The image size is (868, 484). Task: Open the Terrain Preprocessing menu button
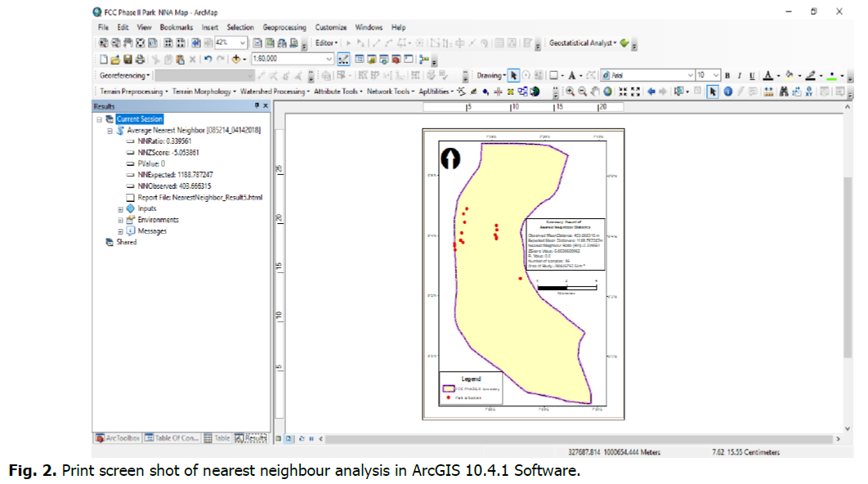[133, 92]
